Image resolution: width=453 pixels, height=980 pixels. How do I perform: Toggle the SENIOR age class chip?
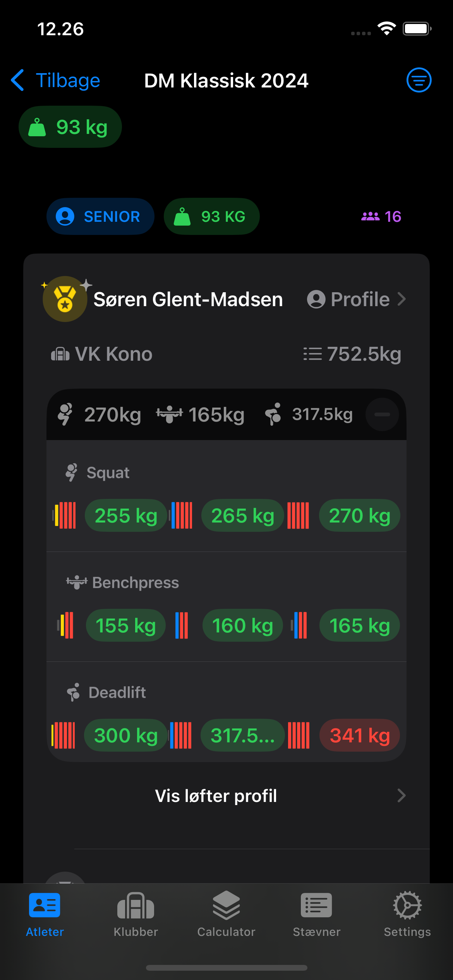[100, 216]
